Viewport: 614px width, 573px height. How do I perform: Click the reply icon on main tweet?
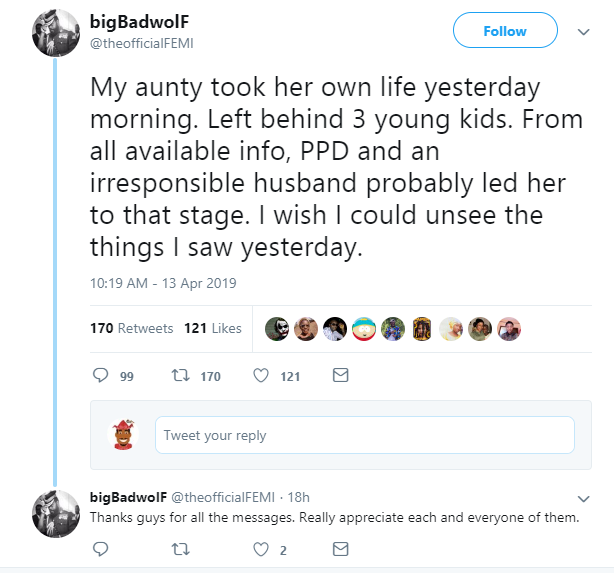[100, 376]
